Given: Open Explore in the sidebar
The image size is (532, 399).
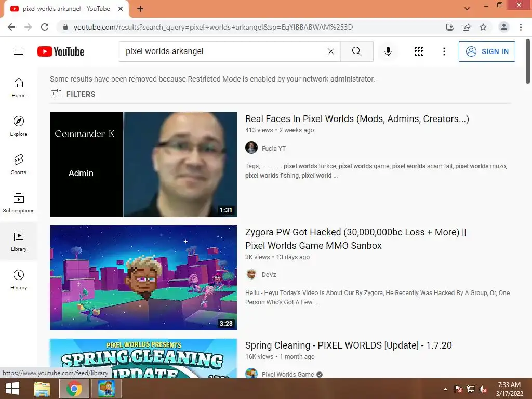Looking at the screenshot, I should (x=19, y=126).
